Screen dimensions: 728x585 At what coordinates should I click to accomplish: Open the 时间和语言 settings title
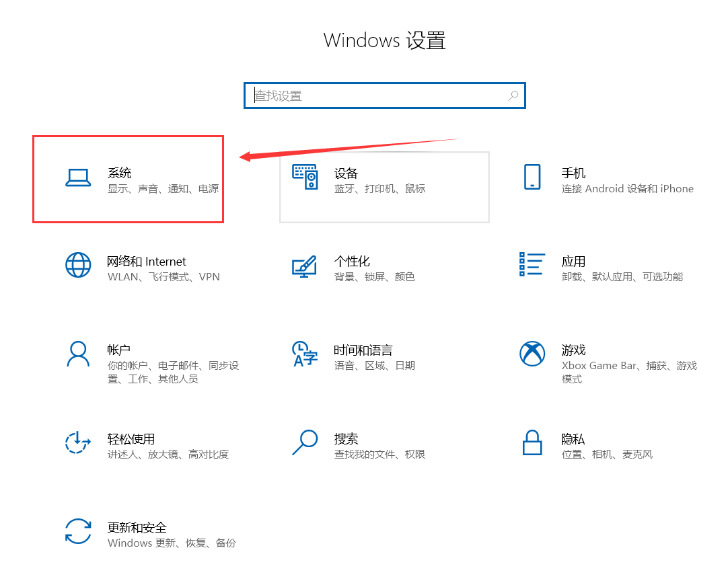pyautogui.click(x=363, y=350)
